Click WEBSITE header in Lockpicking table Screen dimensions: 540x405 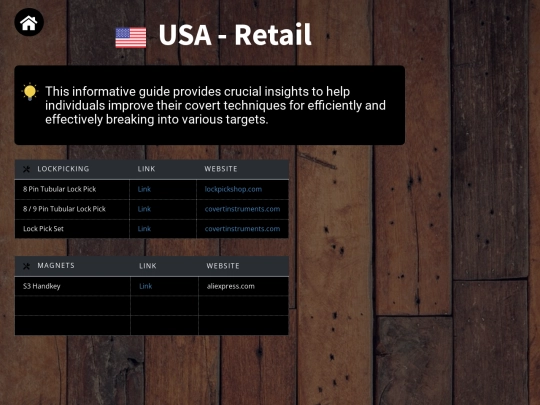click(x=221, y=169)
